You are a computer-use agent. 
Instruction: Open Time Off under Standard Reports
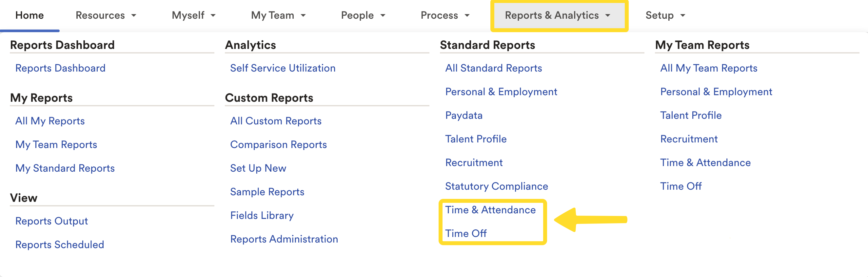466,233
